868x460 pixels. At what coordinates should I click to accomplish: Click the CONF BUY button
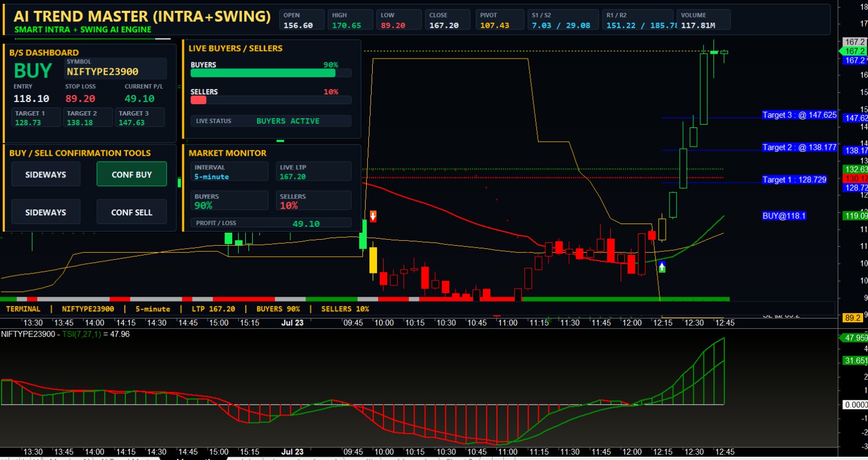tap(132, 174)
